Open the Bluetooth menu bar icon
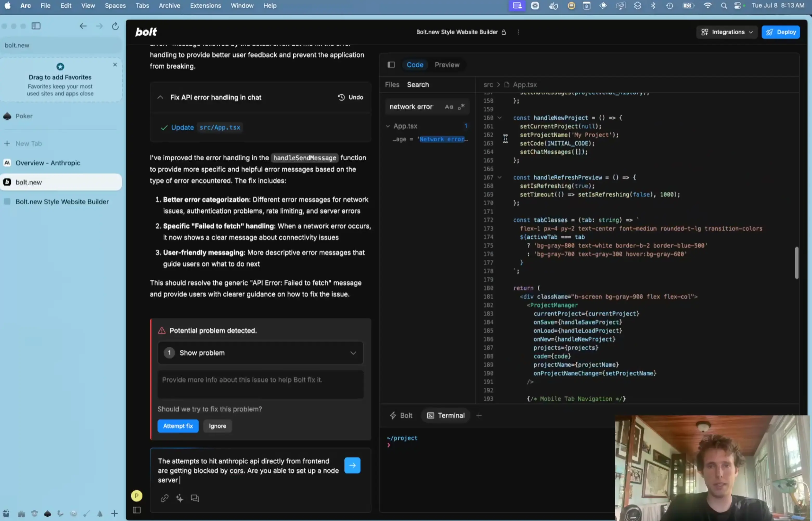Viewport: 812px width, 521px height. click(x=653, y=5)
